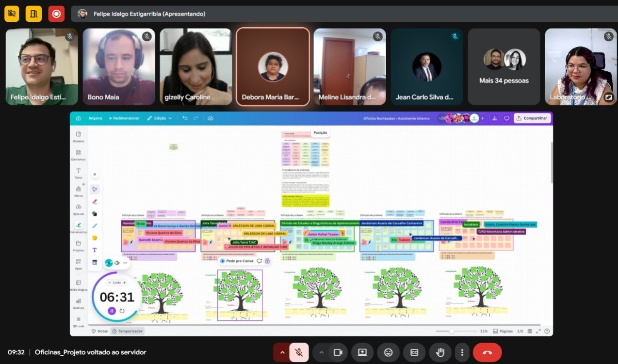Open the Edição mode dropdown in Canva
618x364 pixels.
tap(160, 118)
